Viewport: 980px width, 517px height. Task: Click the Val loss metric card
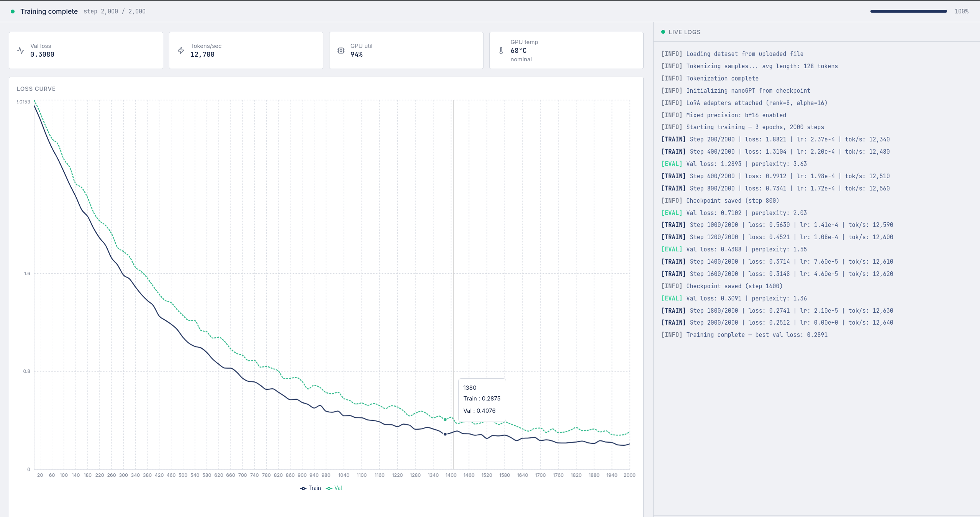pyautogui.click(x=86, y=50)
